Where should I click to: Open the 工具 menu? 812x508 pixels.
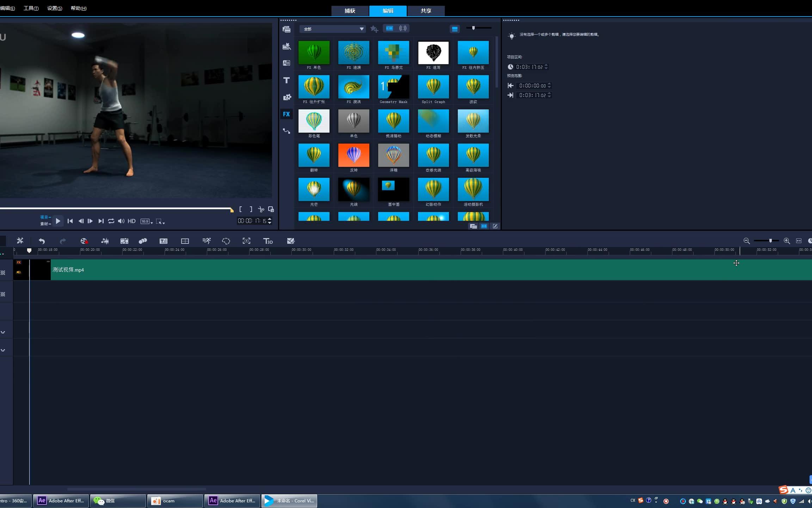click(31, 8)
